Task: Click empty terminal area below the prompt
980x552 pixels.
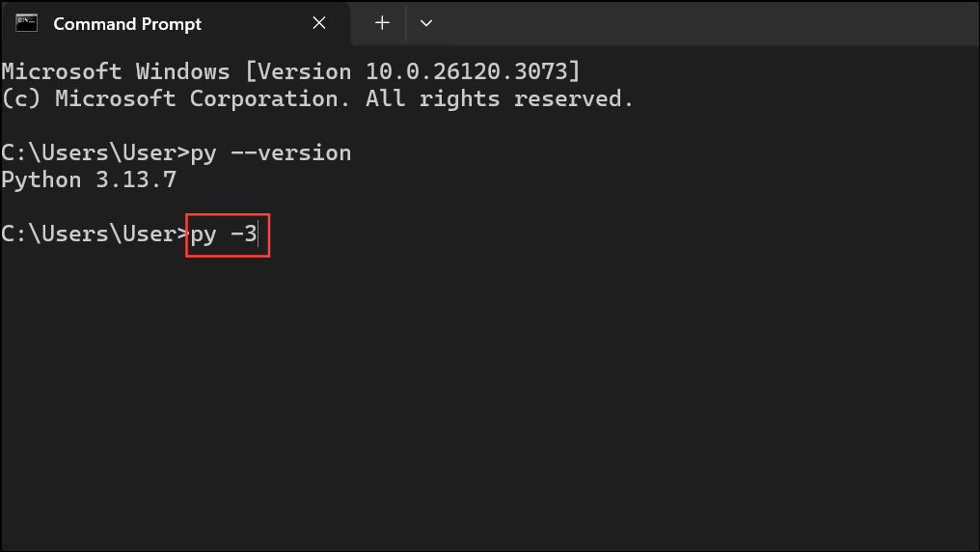Action: (482, 405)
